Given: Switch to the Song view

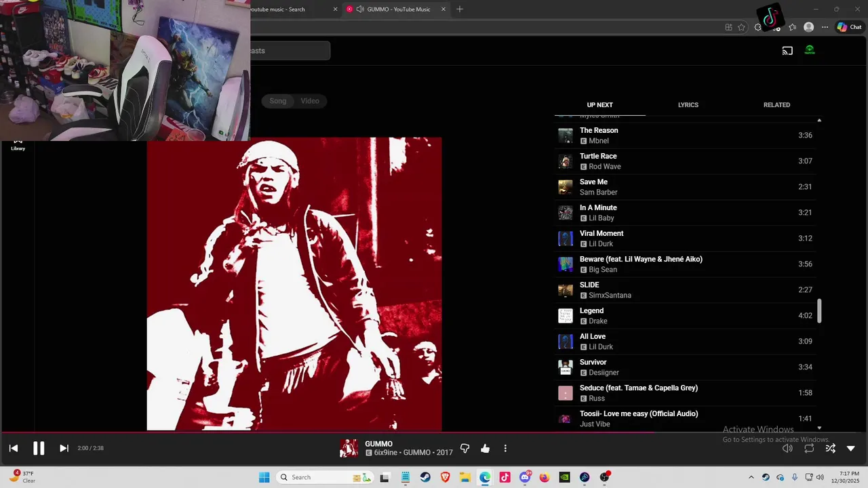Looking at the screenshot, I should click(278, 101).
